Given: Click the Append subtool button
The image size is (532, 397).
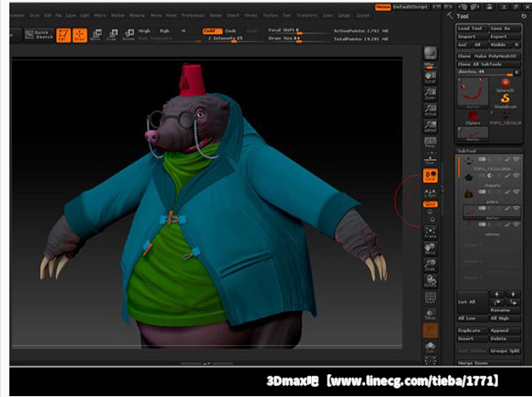Looking at the screenshot, I should coord(505,331).
